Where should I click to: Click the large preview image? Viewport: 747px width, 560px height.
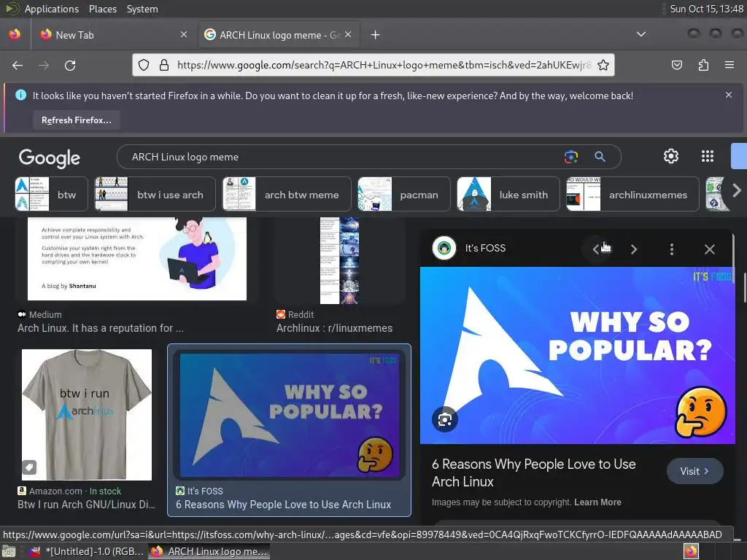pyautogui.click(x=578, y=355)
